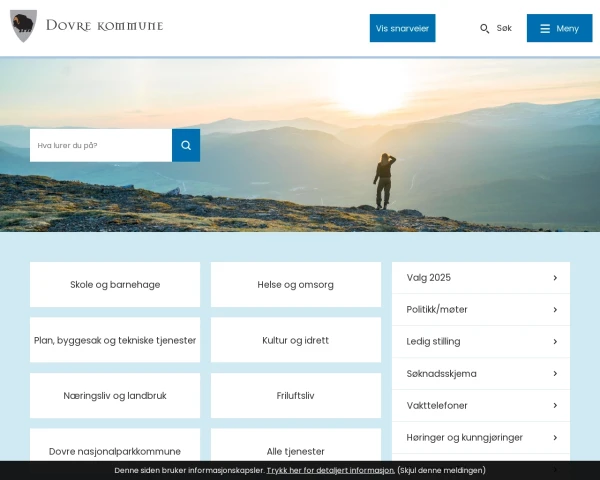
Task: Toggle shortcuts with Vis snarveier button
Action: coord(403,28)
